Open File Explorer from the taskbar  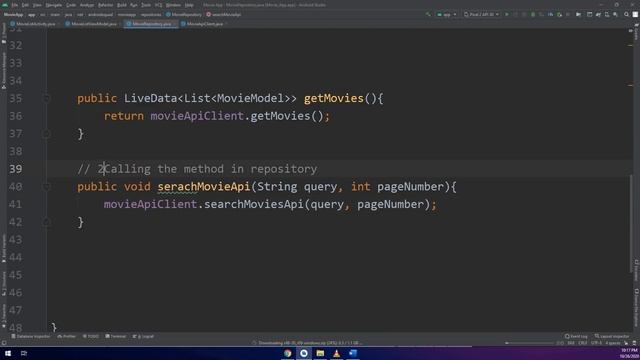point(320,353)
